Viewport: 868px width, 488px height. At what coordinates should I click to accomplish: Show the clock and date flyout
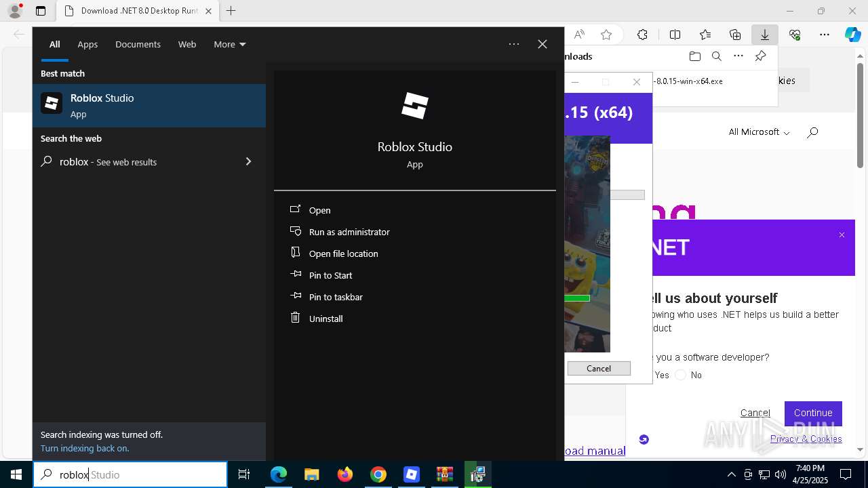click(x=811, y=474)
